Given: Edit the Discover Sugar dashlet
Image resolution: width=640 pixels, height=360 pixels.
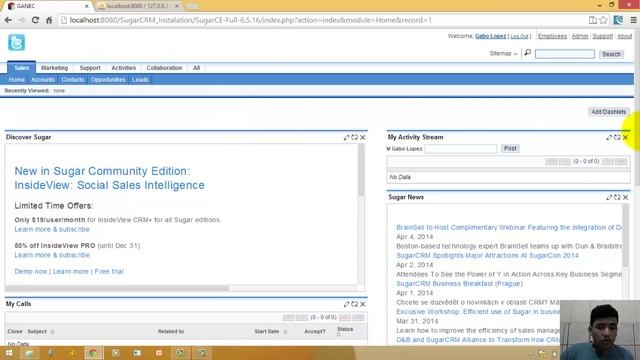Looking at the screenshot, I should tap(346, 138).
